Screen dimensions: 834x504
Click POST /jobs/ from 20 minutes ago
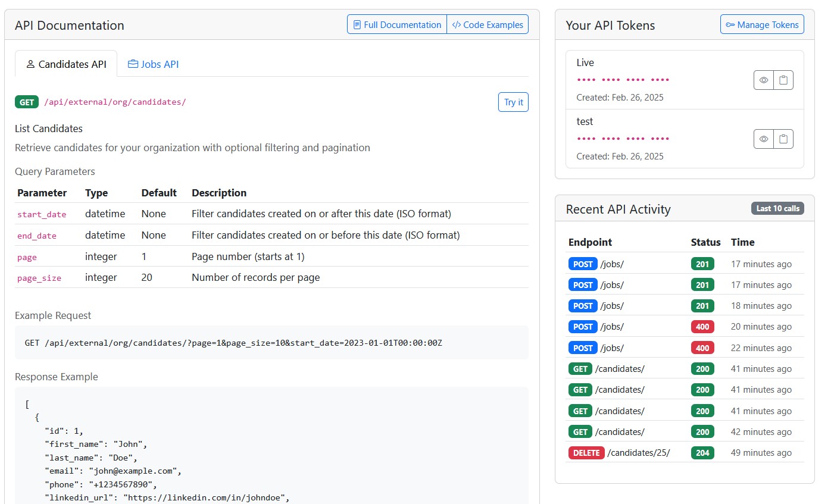click(685, 327)
